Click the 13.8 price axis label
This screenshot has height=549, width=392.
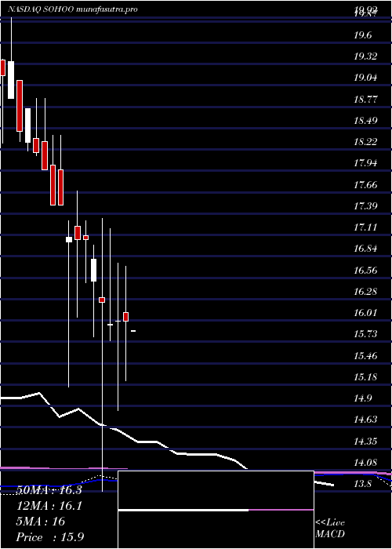point(363,484)
